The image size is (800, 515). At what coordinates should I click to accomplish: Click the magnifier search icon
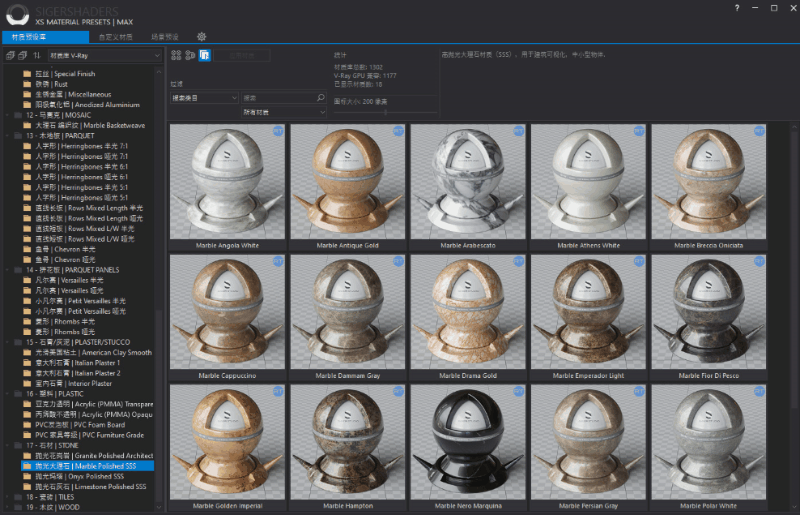point(322,98)
